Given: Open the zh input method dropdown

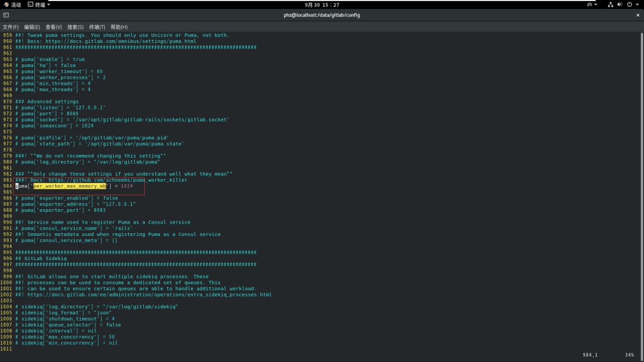Looking at the screenshot, I should (592, 4).
